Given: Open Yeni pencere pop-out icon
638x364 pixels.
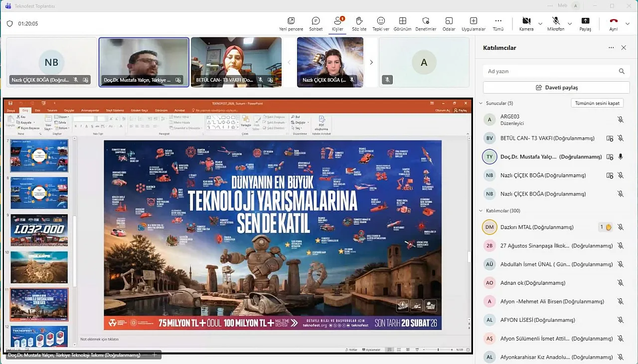Looking at the screenshot, I should click(x=291, y=21).
